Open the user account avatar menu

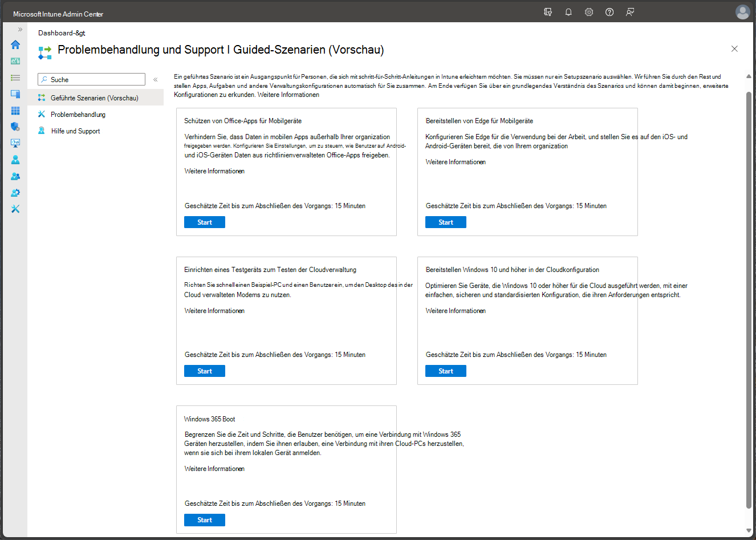click(x=742, y=12)
